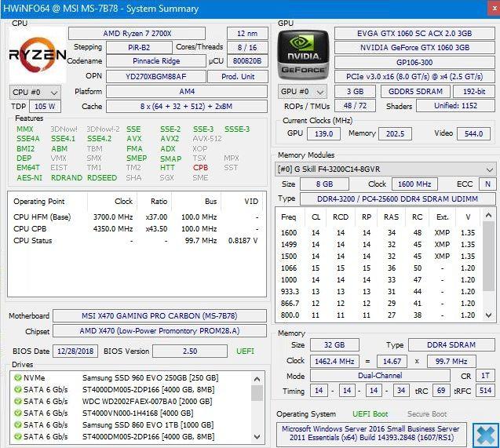Click the drives list scroll up arrow
Viewport: 500px width, 448px height.
tap(257, 378)
